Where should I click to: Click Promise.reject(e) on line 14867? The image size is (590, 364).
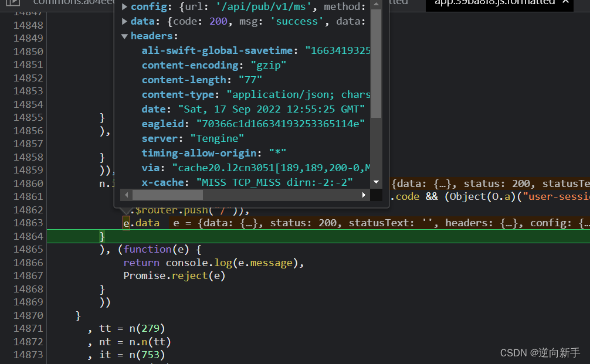[174, 275]
